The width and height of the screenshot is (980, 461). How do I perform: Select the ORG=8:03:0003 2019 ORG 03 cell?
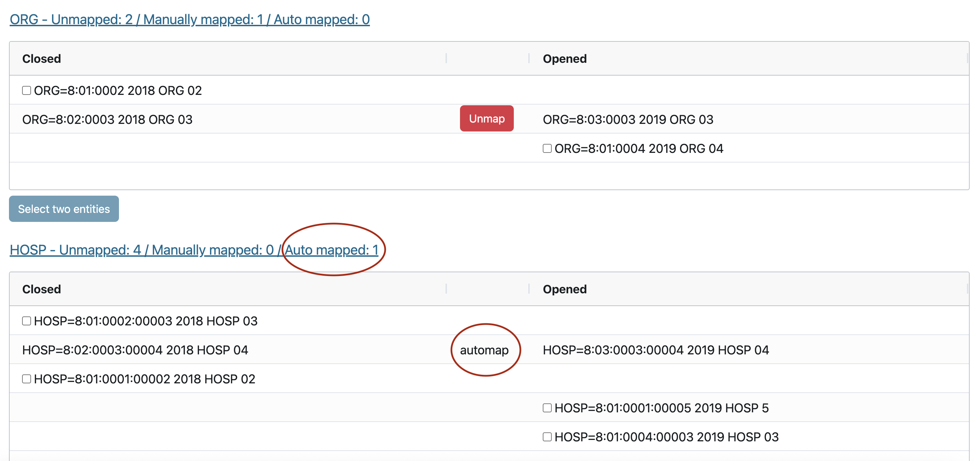click(627, 119)
